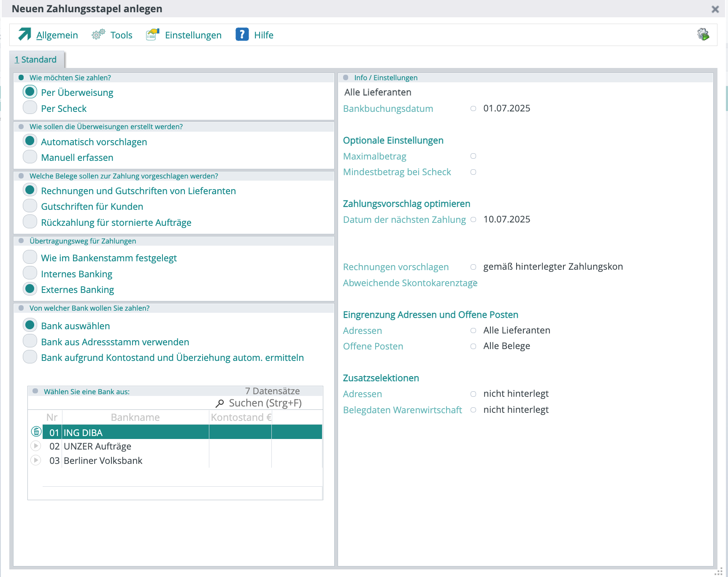
Task: Choose Wie im Bankenstamm festgelegt
Action: tap(30, 257)
